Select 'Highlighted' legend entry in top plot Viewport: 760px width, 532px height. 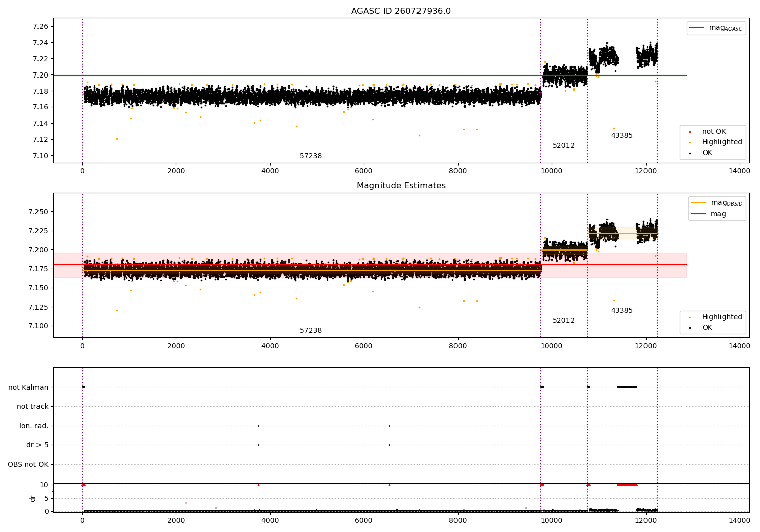(x=722, y=142)
